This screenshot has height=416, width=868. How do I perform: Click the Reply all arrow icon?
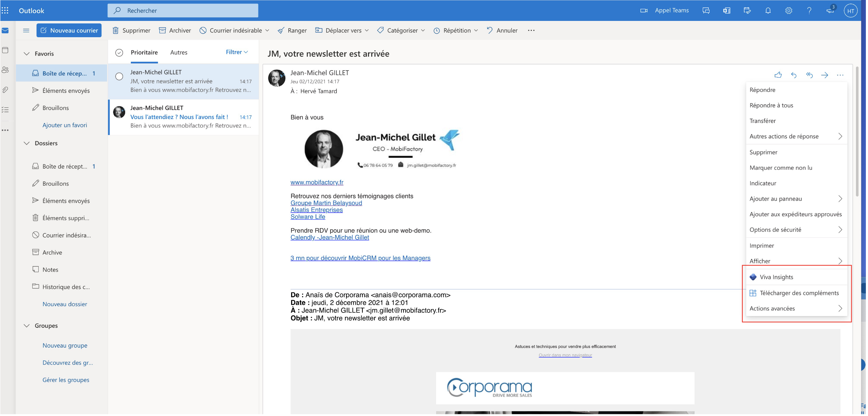coord(809,75)
